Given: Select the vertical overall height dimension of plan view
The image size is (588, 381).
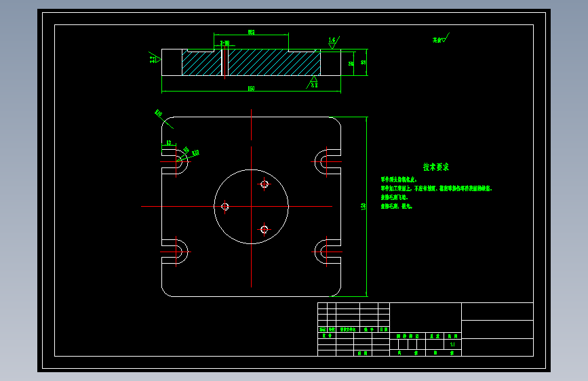Looking at the screenshot, I should (x=364, y=207).
